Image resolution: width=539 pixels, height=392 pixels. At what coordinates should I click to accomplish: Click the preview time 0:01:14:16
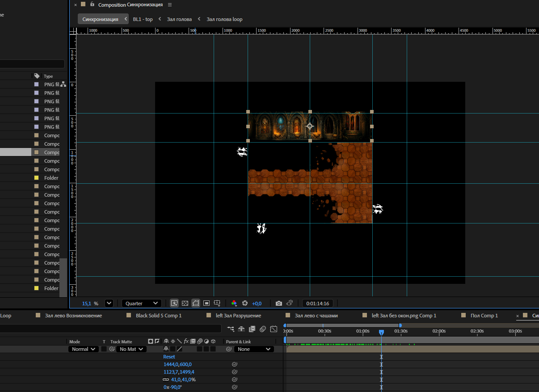click(x=317, y=303)
